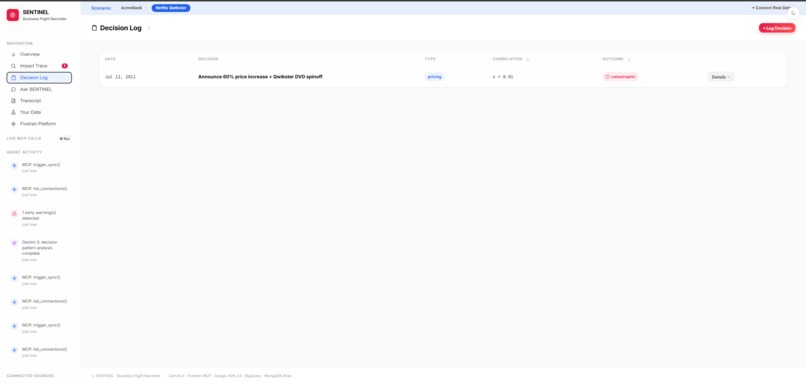Click the DECISION column header

[208, 59]
